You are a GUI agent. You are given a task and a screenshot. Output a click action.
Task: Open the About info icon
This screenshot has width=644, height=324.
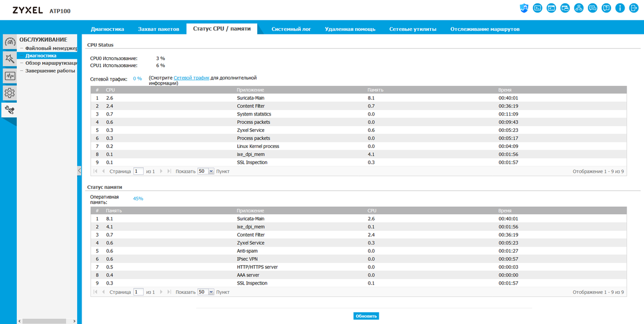click(x=620, y=8)
